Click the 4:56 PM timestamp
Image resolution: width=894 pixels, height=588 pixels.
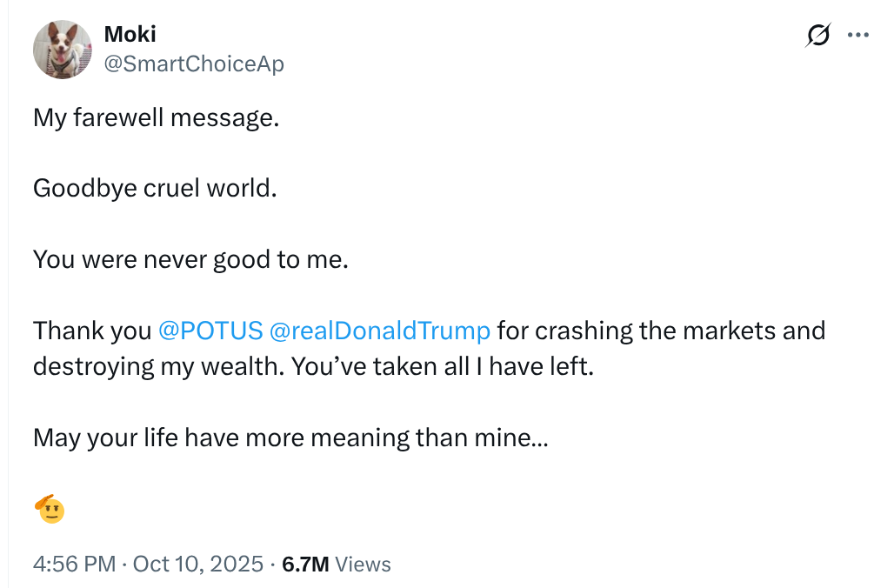click(74, 564)
